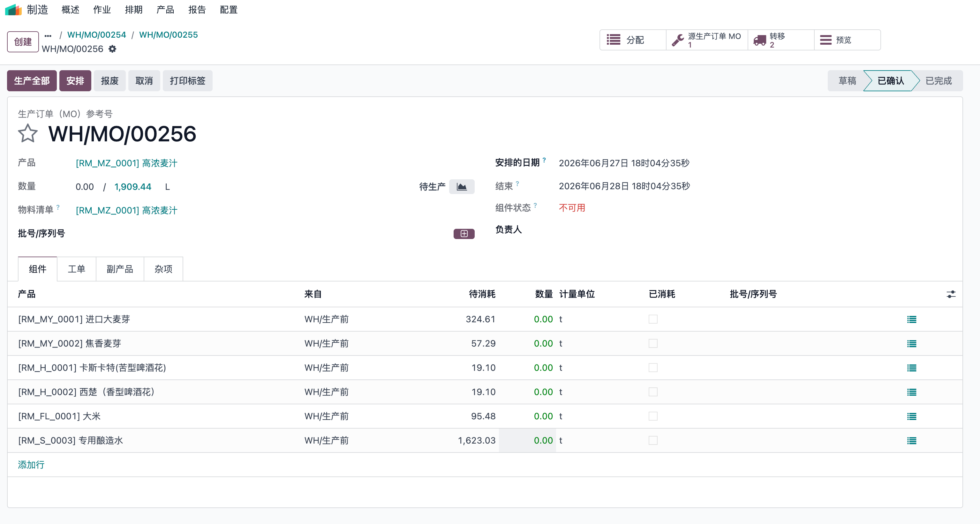Switch to the 杂项 tab

(x=163, y=269)
